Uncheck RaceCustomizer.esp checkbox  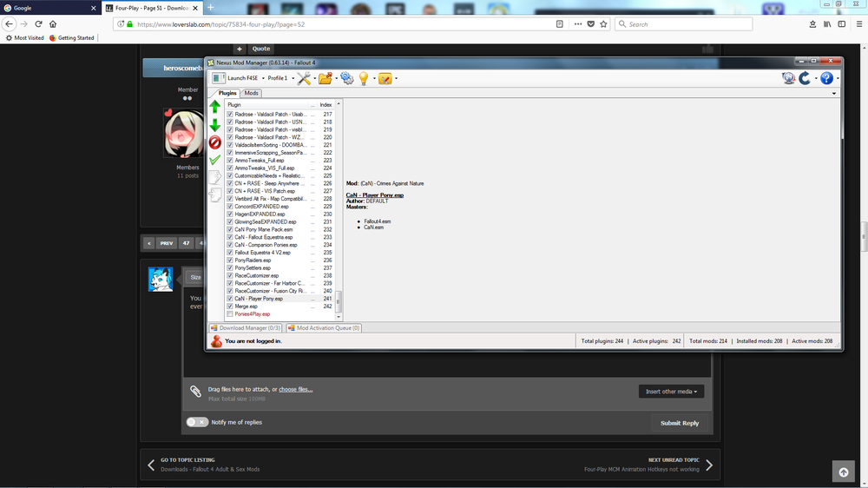point(230,275)
